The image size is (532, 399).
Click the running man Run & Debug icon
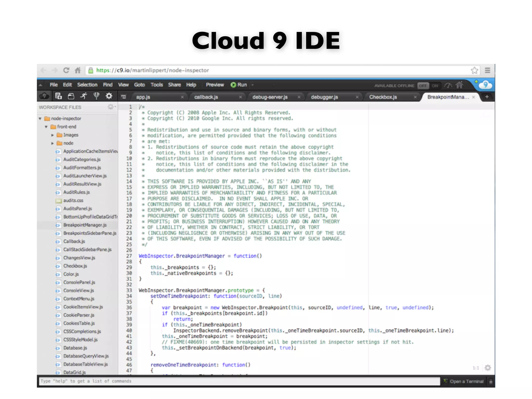[83, 96]
